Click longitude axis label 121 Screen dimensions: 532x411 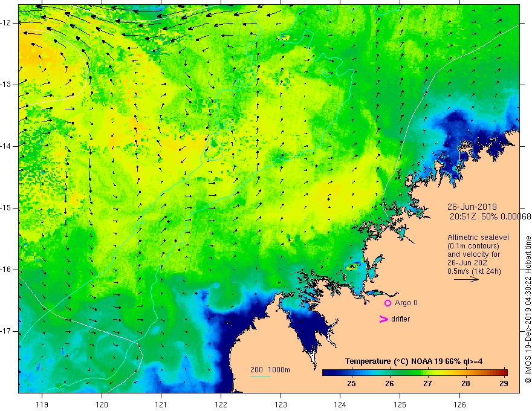point(161,404)
